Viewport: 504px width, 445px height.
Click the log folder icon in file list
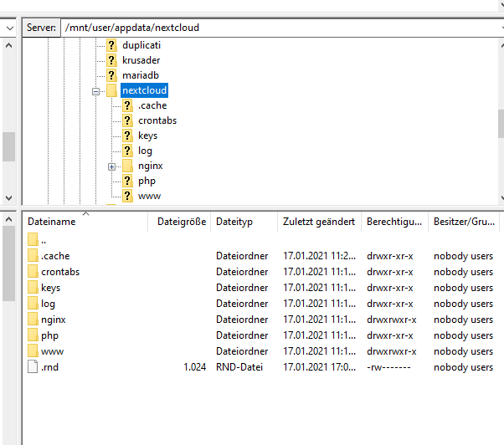coord(33,304)
